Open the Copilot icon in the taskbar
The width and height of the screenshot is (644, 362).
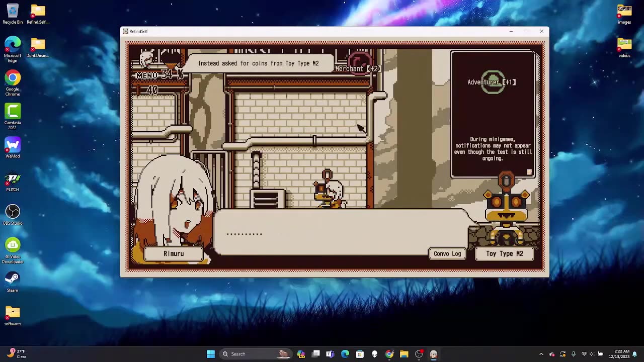point(301,354)
